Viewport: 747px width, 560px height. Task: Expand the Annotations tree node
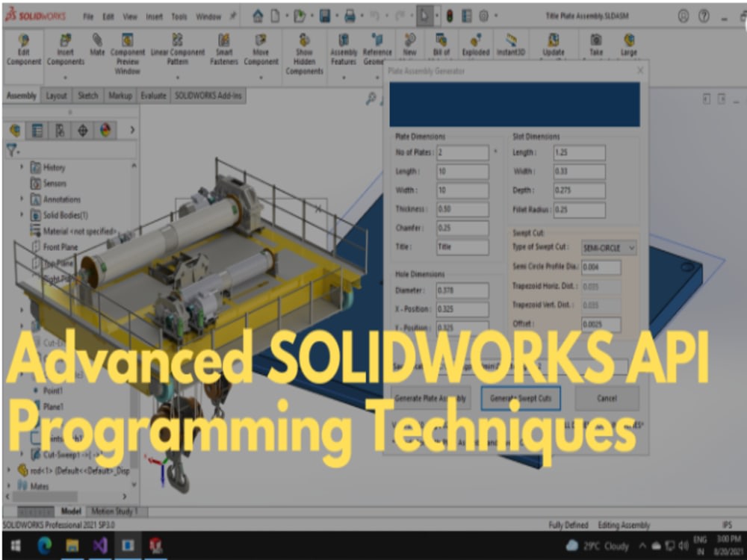[22, 199]
